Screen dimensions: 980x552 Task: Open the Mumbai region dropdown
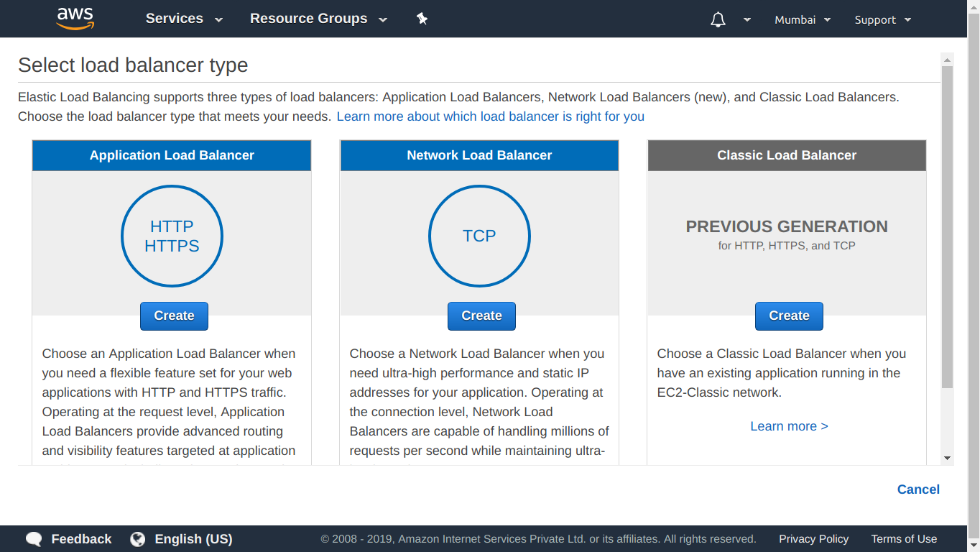(803, 20)
